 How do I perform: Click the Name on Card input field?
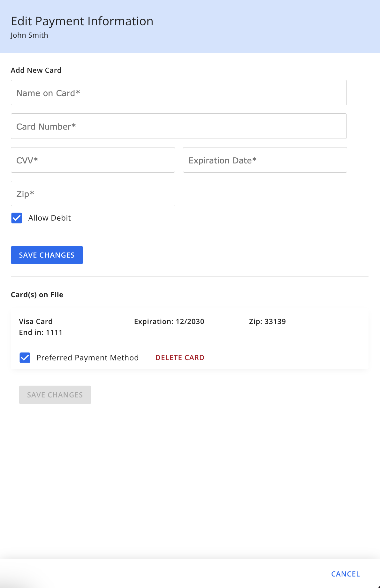[x=179, y=93]
